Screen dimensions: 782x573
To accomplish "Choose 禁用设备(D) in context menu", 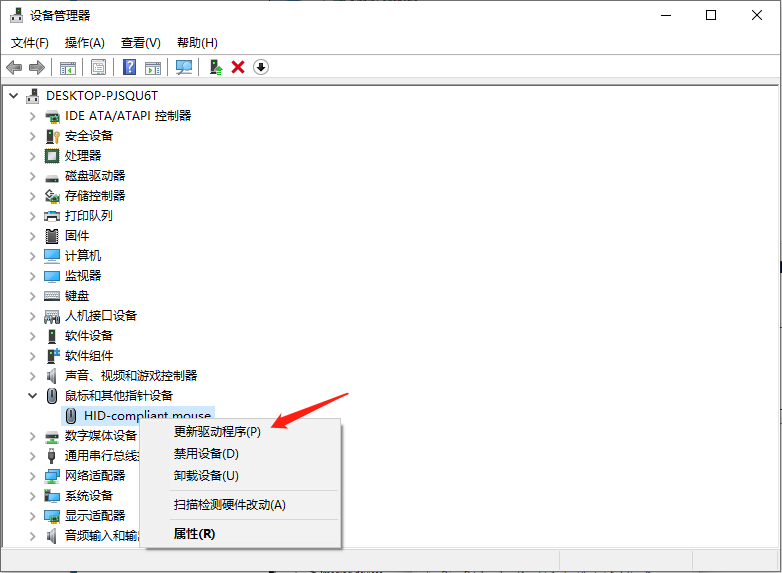I will pyautogui.click(x=206, y=454).
